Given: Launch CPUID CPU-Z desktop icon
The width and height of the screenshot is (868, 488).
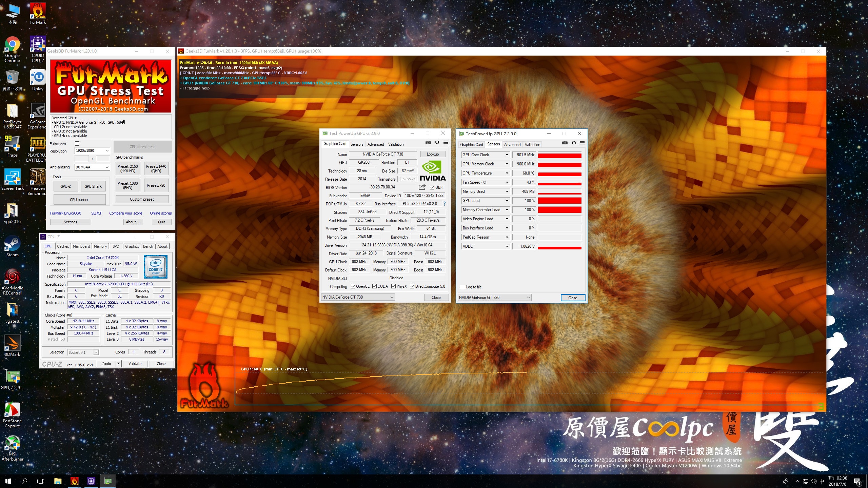Looking at the screenshot, I should point(38,49).
